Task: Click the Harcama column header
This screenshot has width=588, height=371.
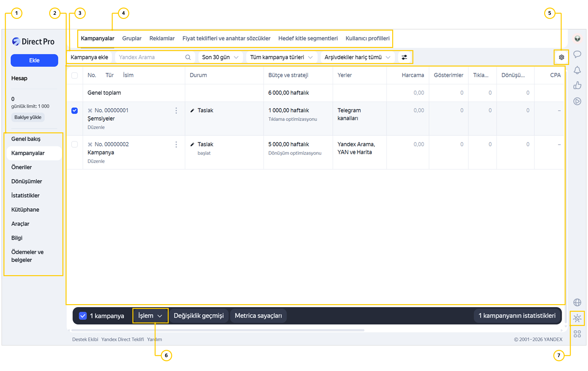Action: [413, 75]
